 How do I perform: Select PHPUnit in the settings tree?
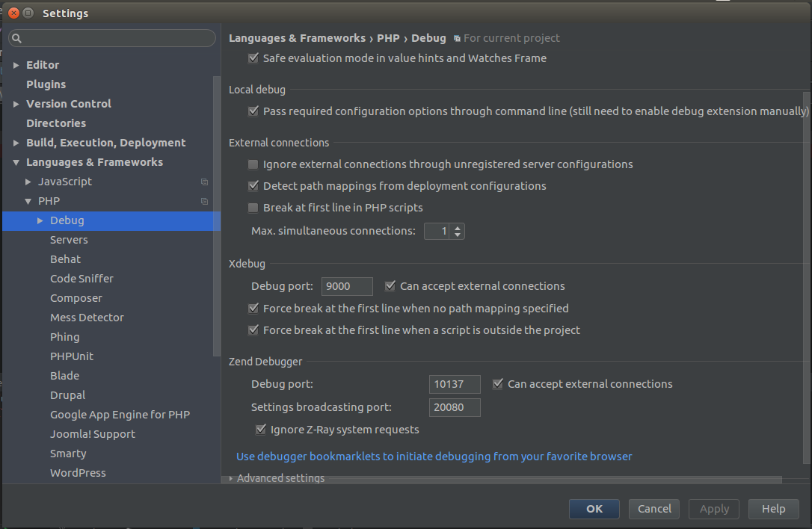point(72,356)
